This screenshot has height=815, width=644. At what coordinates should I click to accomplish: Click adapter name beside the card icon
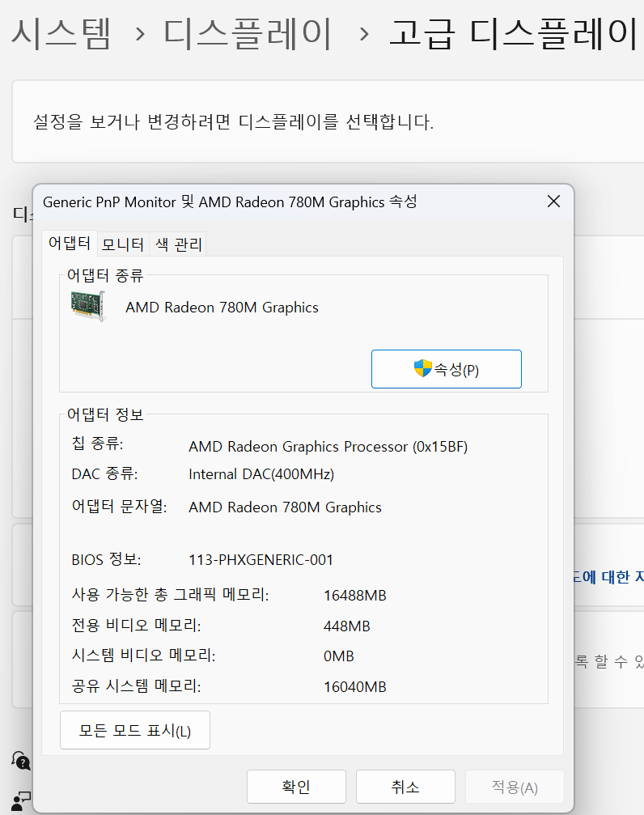(222, 308)
